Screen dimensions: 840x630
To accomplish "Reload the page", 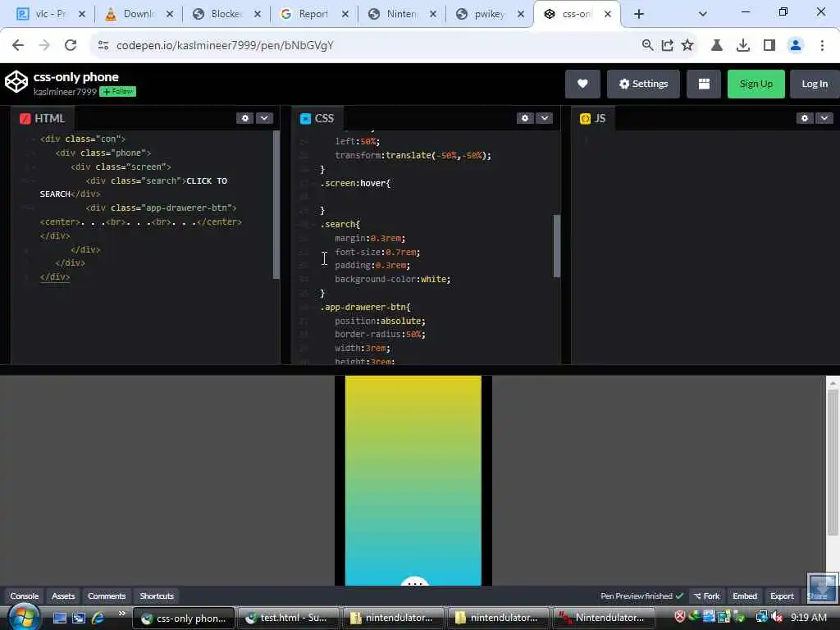I will [71, 45].
